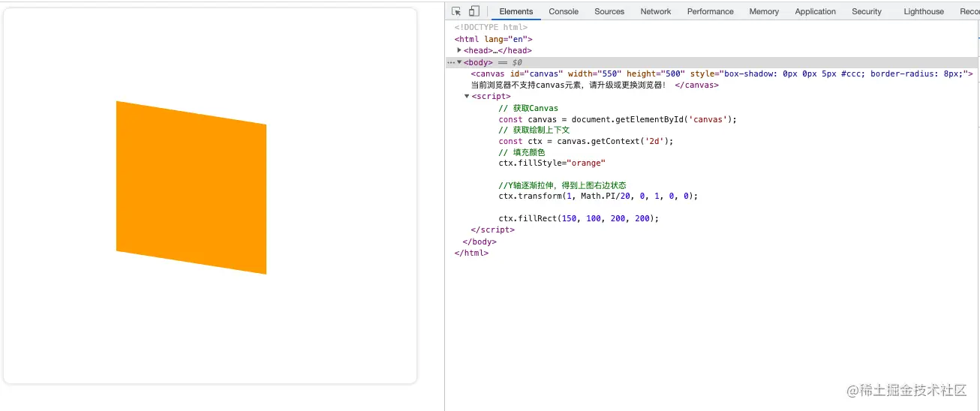Open the Lighthouse tab
This screenshot has height=411, width=980.
point(924,11)
